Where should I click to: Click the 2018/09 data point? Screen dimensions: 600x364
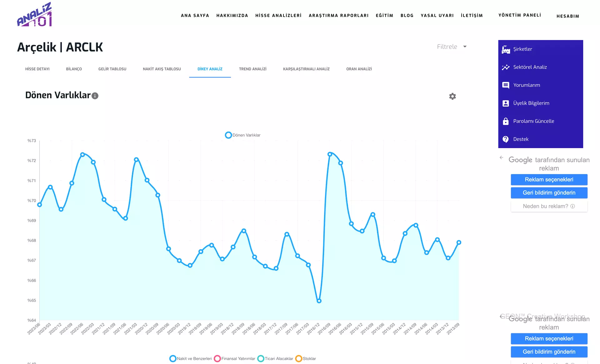pos(244,231)
